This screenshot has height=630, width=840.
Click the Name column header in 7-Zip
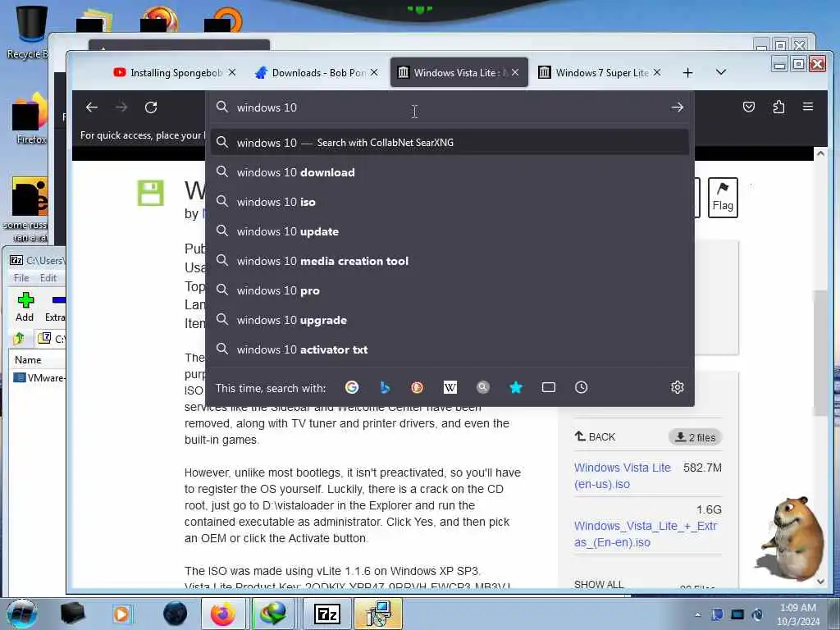pyautogui.click(x=28, y=360)
